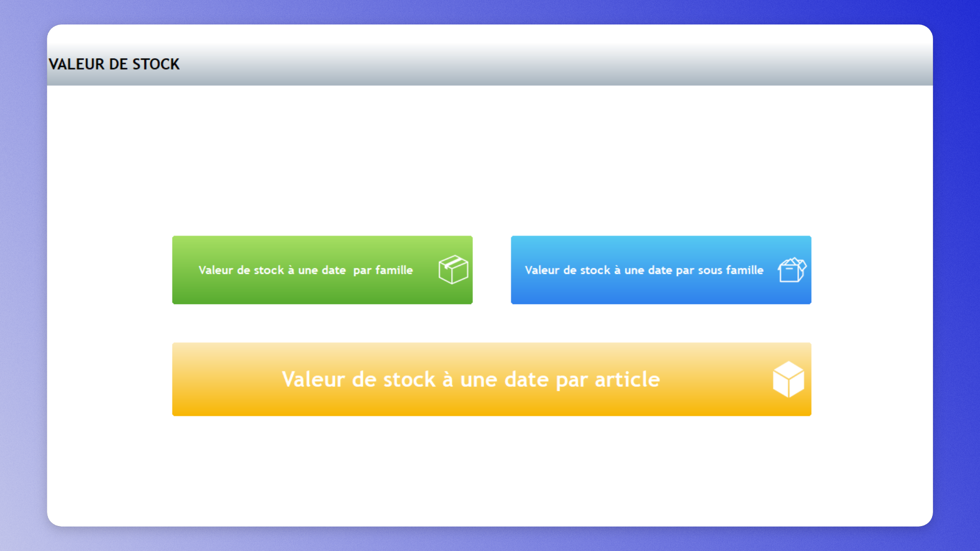The image size is (980, 551).
Task: Choose the 3D cube symbol next to article
Action: [x=789, y=379]
